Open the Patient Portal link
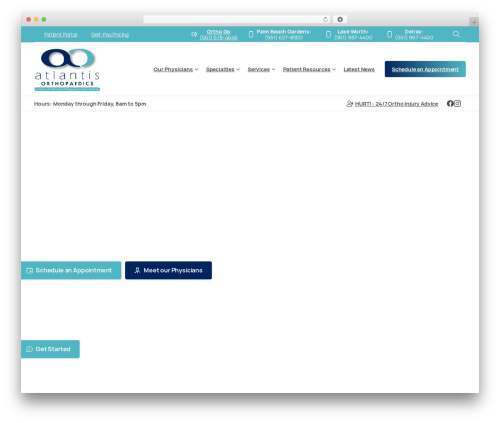This screenshot has width=500, height=423. 60,35
